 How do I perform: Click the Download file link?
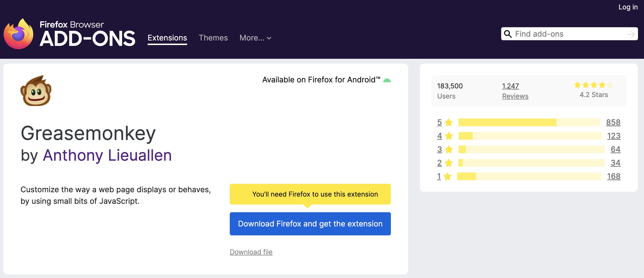(x=251, y=252)
